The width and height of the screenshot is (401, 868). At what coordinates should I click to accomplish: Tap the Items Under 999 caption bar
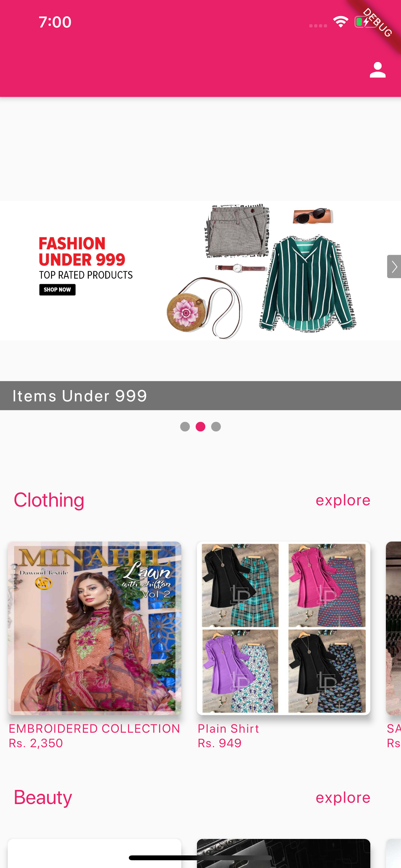200,396
